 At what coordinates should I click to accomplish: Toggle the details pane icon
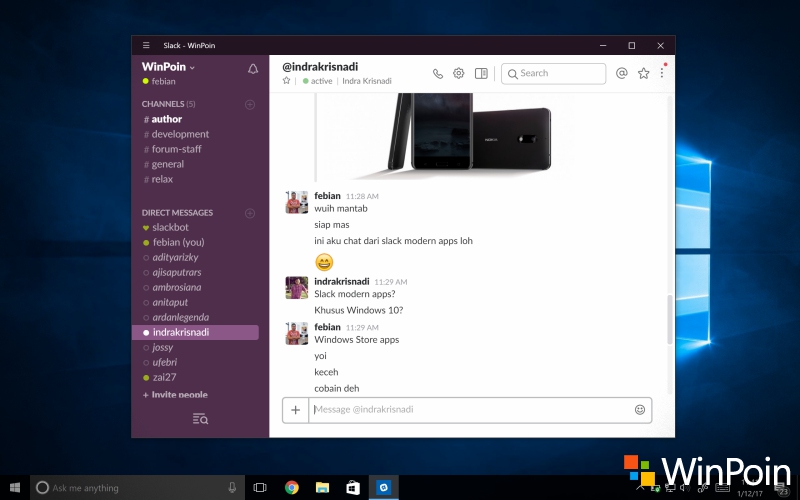(481, 73)
